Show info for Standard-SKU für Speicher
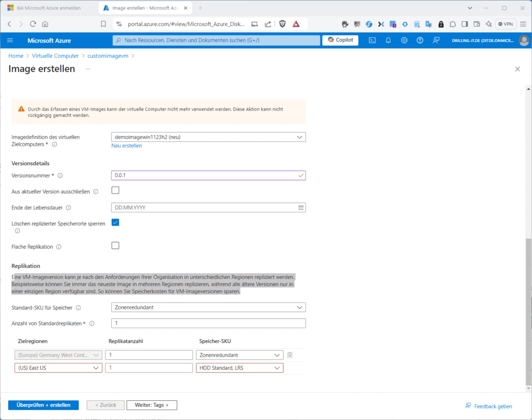This screenshot has height=420, width=532. [x=78, y=308]
